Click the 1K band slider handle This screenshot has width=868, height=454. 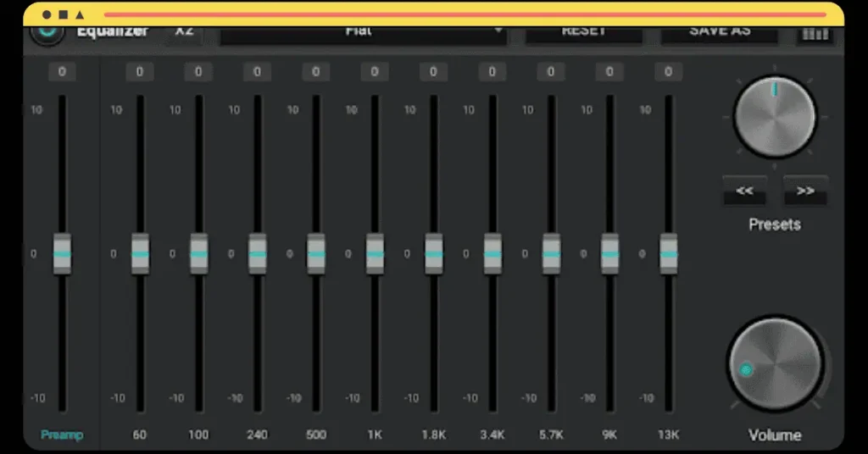coord(375,254)
